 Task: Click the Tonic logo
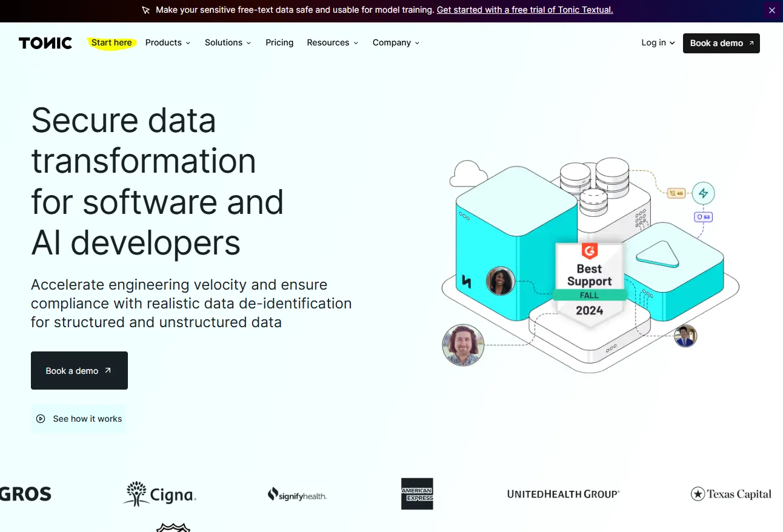click(x=45, y=42)
